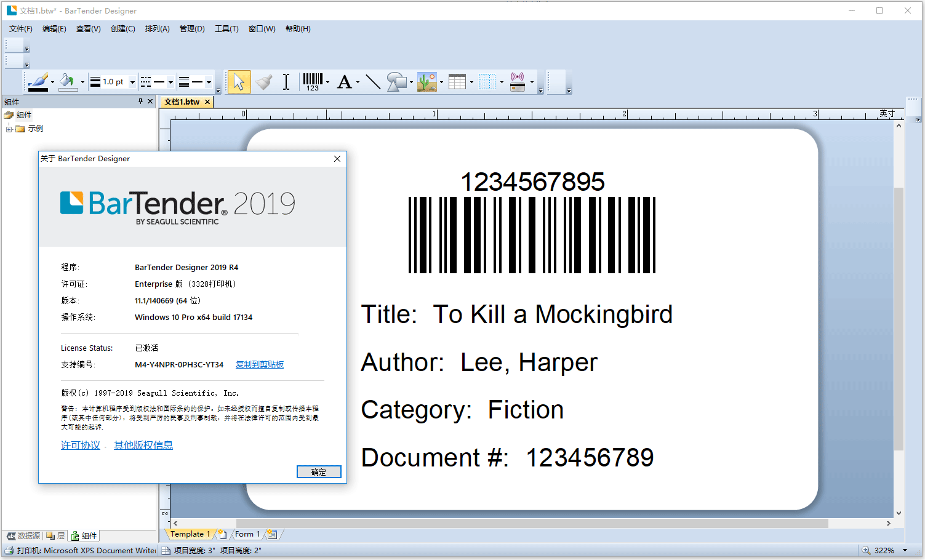This screenshot has height=560, width=925.
Task: Click the ruler unit label 英寸
Action: [887, 114]
